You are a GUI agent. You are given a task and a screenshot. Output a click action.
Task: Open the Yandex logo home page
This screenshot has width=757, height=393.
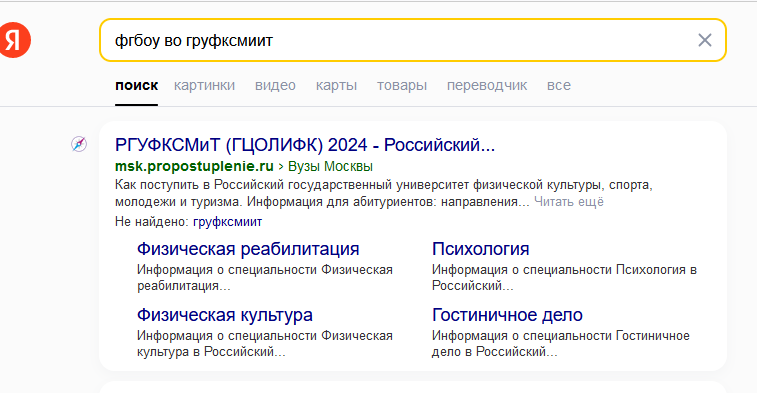tap(15, 40)
